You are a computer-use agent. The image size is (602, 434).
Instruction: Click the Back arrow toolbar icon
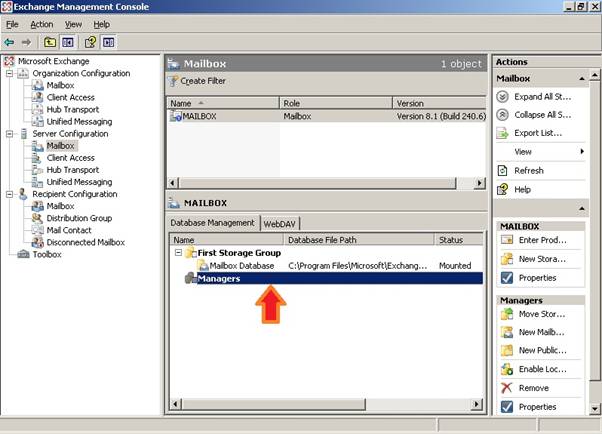tap(9, 42)
